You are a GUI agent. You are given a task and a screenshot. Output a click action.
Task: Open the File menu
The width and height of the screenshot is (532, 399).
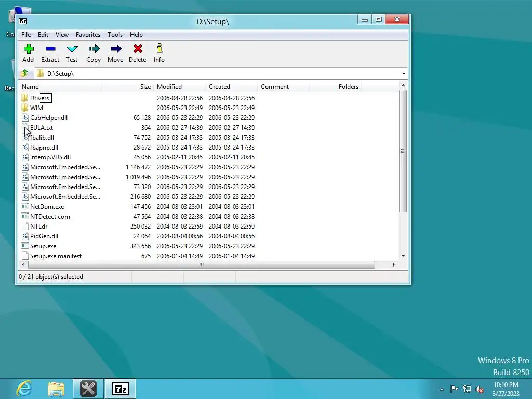pyautogui.click(x=26, y=35)
